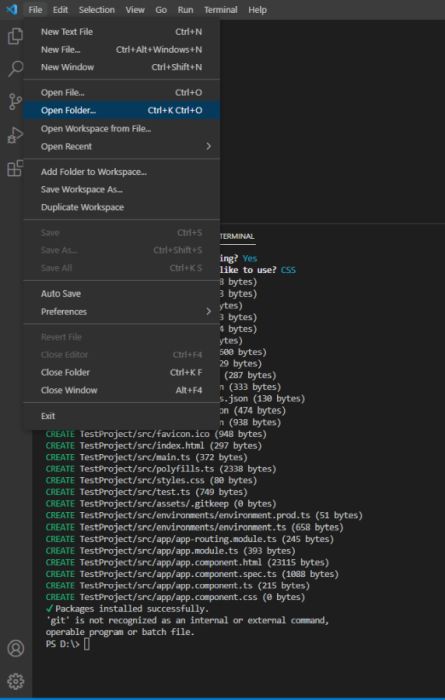Open the Search view icon
Viewport: 445px width, 700px height.
(x=16, y=68)
